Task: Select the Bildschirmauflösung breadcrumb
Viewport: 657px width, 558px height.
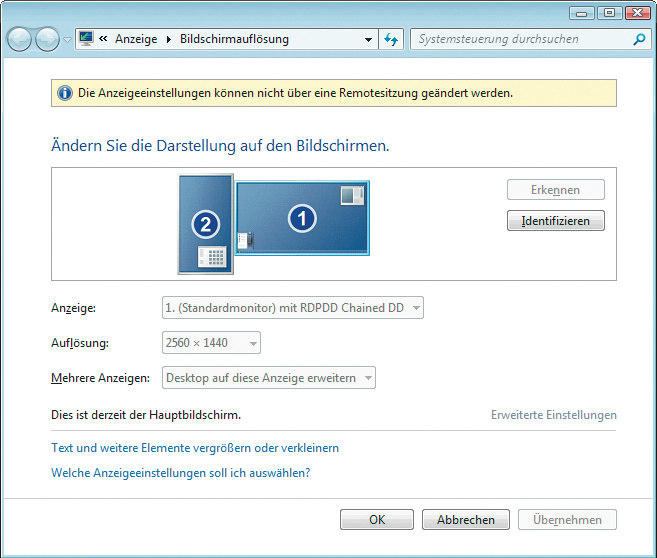Action: tap(234, 39)
